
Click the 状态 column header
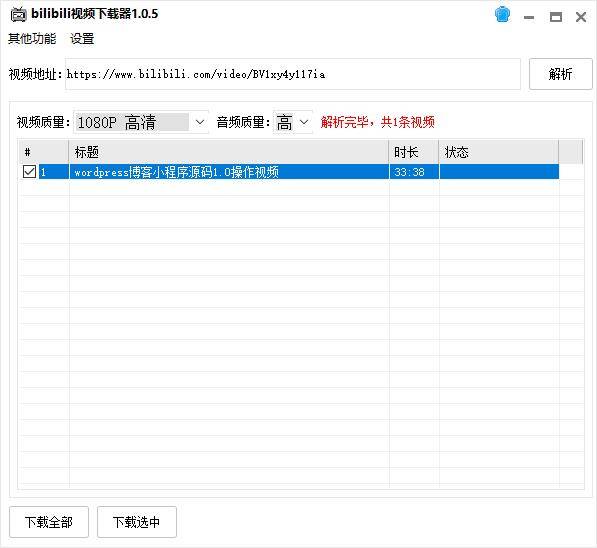point(499,152)
